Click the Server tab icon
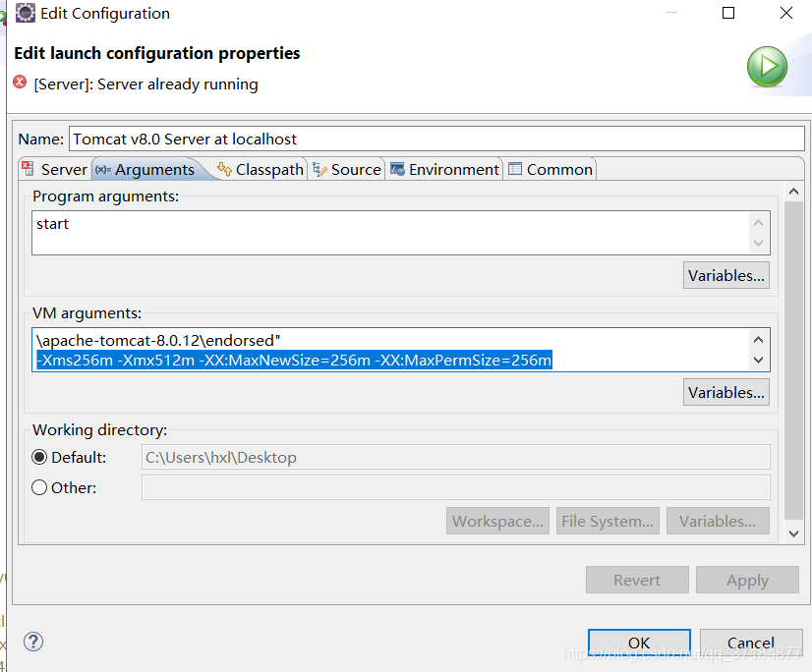The height and width of the screenshot is (672, 812). point(28,169)
